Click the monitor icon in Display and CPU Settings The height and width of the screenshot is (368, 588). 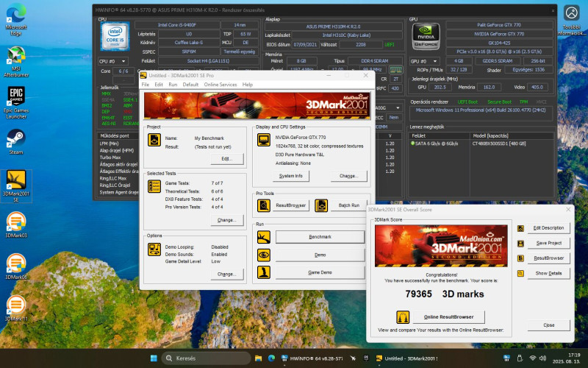(x=264, y=140)
